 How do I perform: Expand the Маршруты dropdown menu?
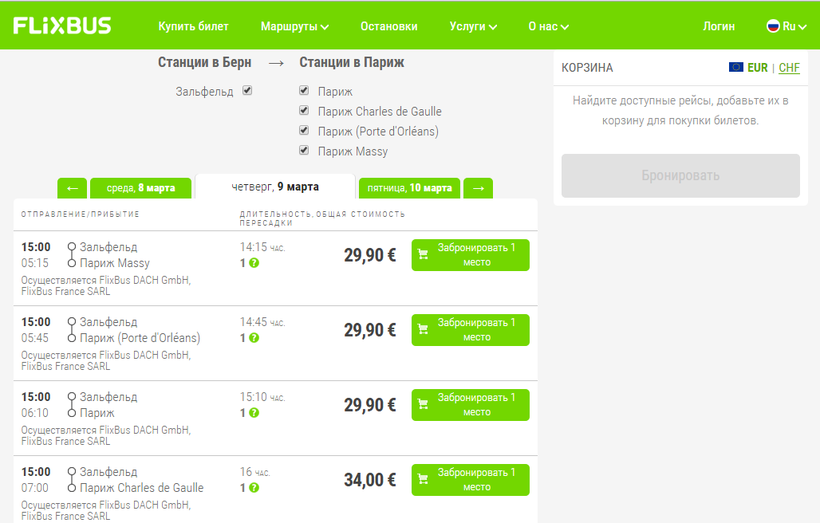(293, 27)
